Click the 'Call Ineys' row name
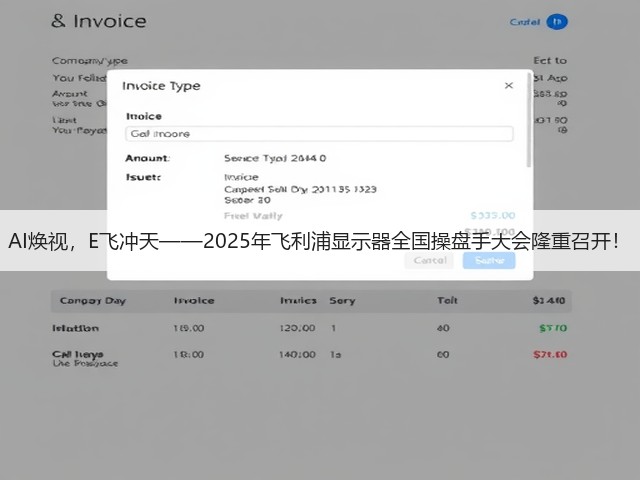The image size is (640, 480). pyautogui.click(x=78, y=354)
